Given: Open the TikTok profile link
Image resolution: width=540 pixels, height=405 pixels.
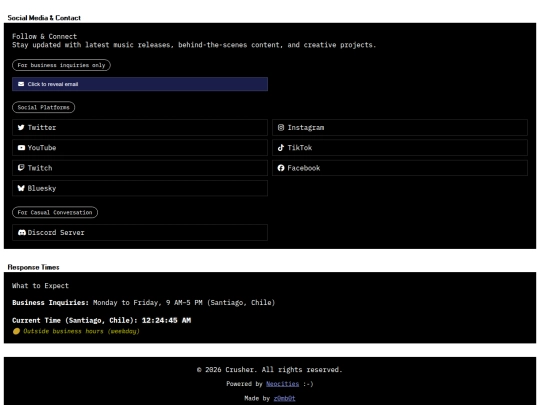Looking at the screenshot, I should 400,148.
